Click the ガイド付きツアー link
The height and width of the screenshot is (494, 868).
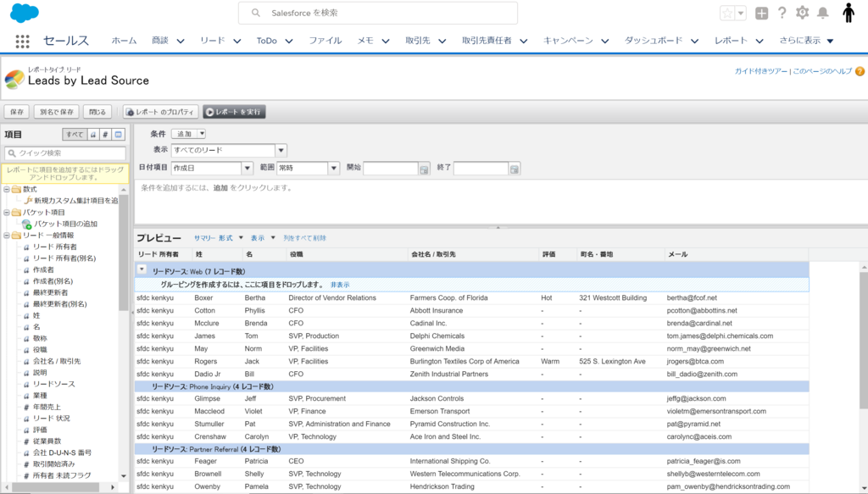tap(760, 71)
